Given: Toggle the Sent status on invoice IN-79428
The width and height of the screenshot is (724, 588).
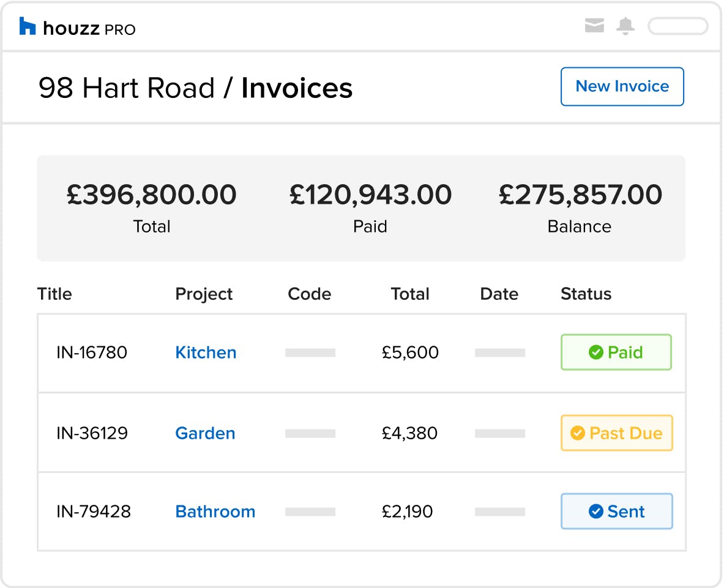Looking at the screenshot, I should click(616, 512).
